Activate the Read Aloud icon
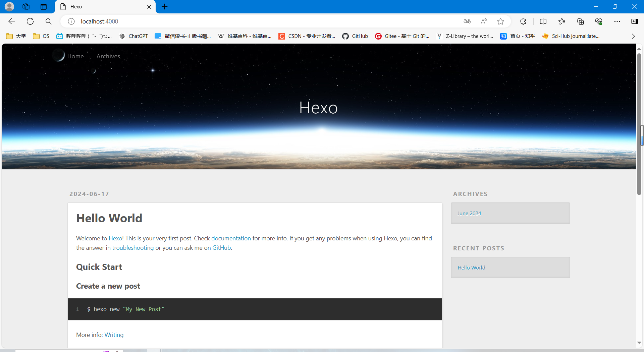644x352 pixels. pos(484,21)
